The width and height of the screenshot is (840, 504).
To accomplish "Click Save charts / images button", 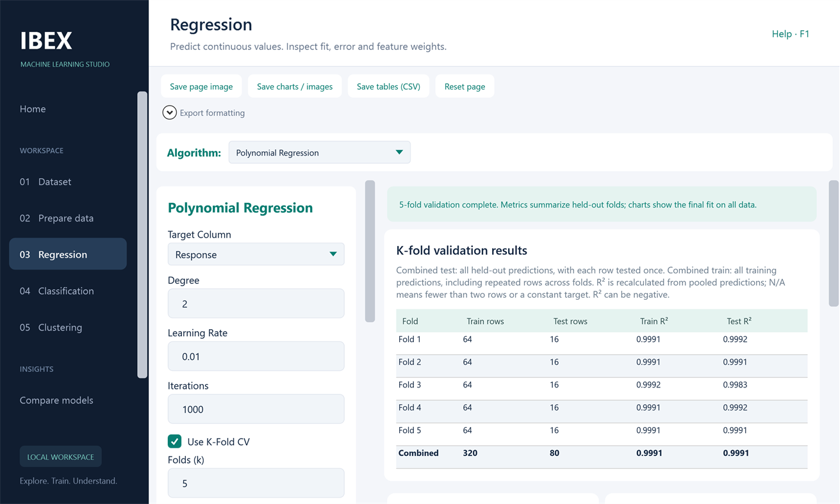I will coord(295,86).
